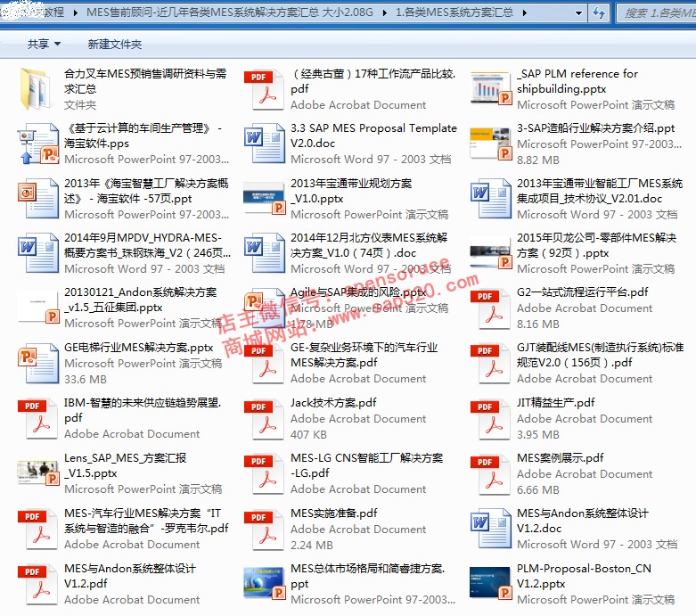This screenshot has height=616, width=696.
Task: Navigate to 1.各类MES系统方案汇总 breadcrumb
Action: pyautogui.click(x=454, y=12)
